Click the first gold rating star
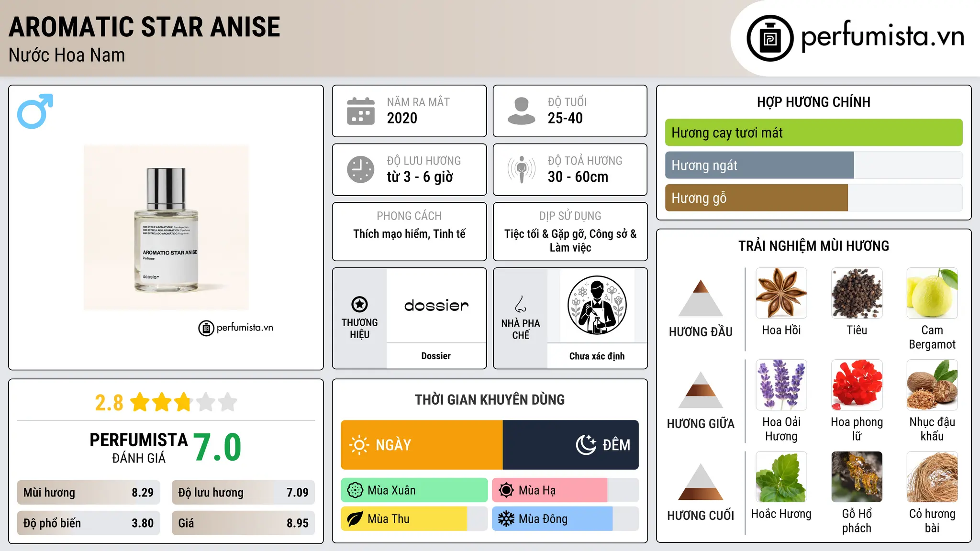The height and width of the screenshot is (551, 980). point(140,402)
